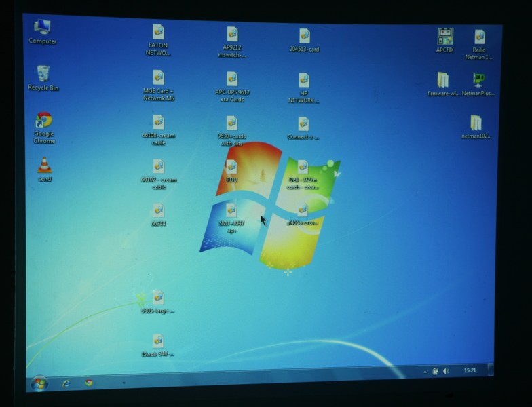Select the a1462a-crea... file icon

pyautogui.click(x=303, y=214)
